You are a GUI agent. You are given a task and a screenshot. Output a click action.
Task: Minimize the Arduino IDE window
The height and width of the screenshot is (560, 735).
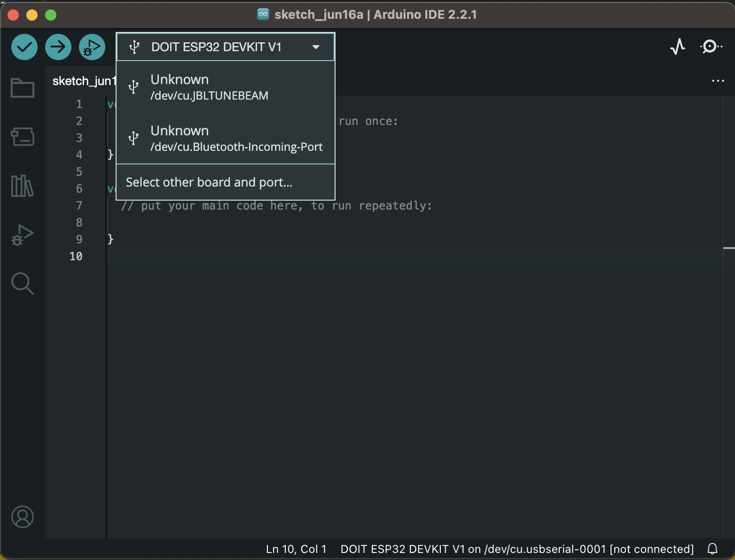pyautogui.click(x=32, y=15)
